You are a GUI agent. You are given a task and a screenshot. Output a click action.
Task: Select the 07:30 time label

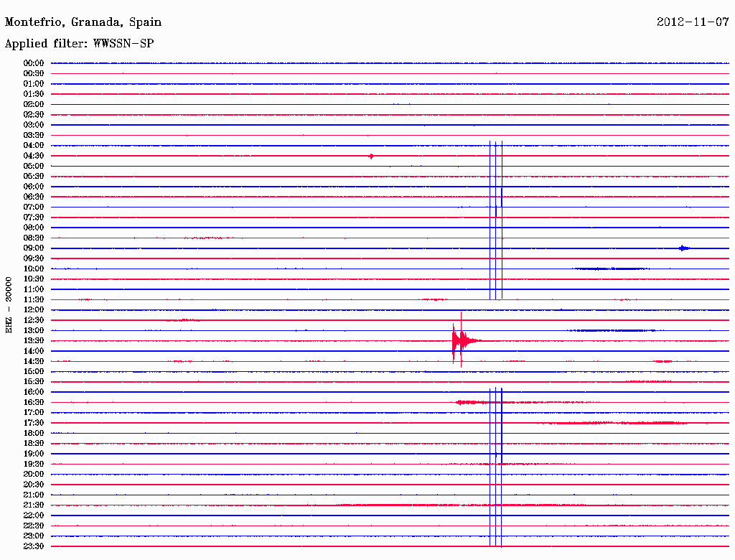tap(34, 217)
